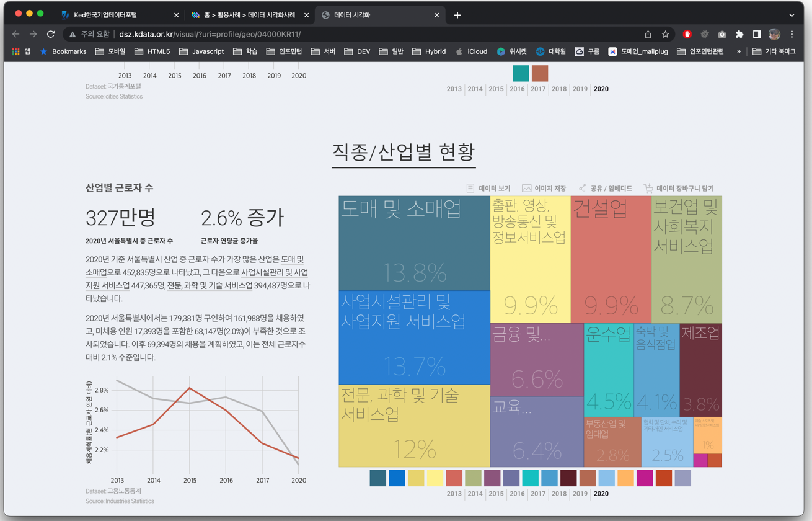Screen dimensions: 812x521
Task: Bookmark this page with the star icon
Action: [x=665, y=34]
